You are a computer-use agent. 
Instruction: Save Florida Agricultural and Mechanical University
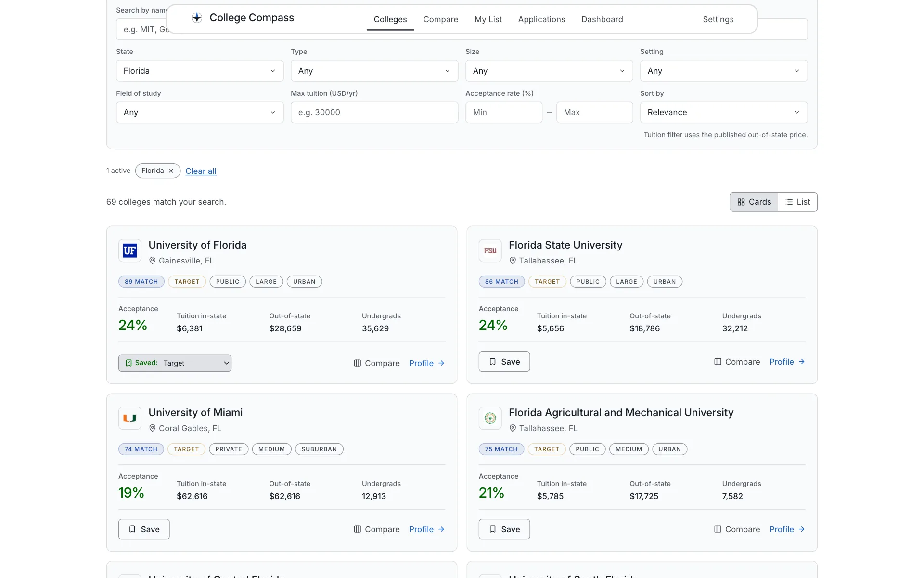tap(504, 529)
